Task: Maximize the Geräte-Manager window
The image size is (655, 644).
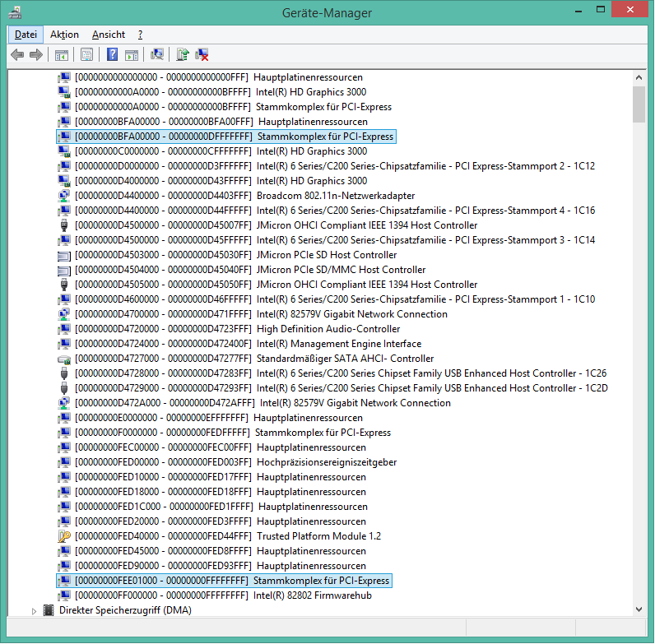Action: click(600, 10)
